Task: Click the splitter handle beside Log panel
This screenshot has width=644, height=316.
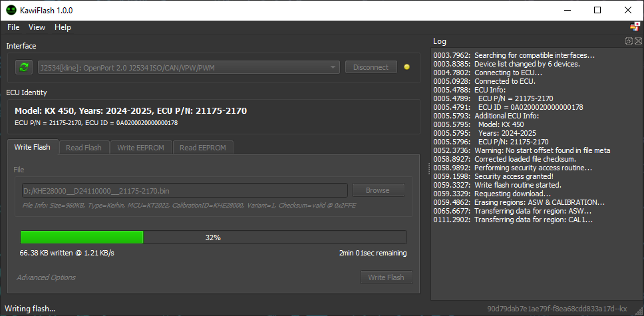Action: tap(429, 168)
